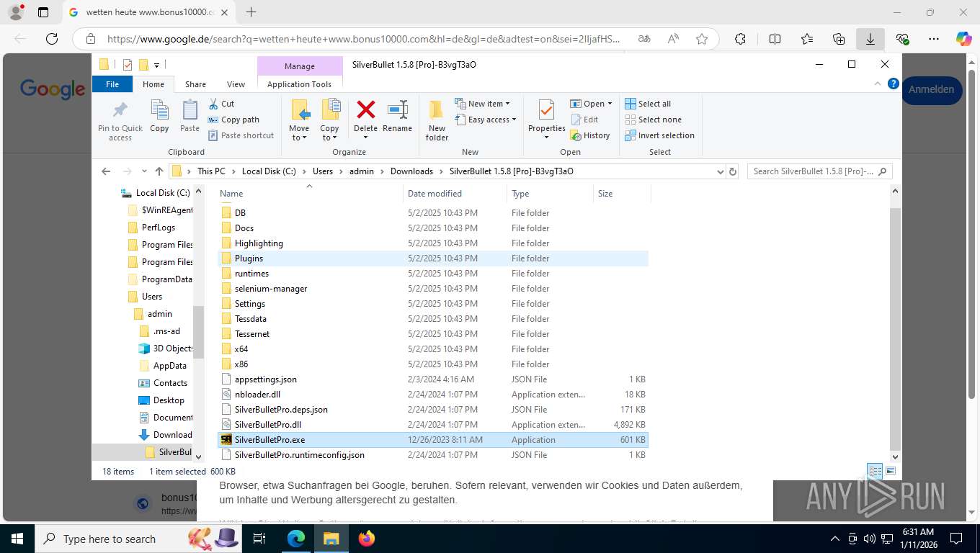Screen dimensions: 980x553
Task: Open the address bar history dropdown
Action: [720, 171]
